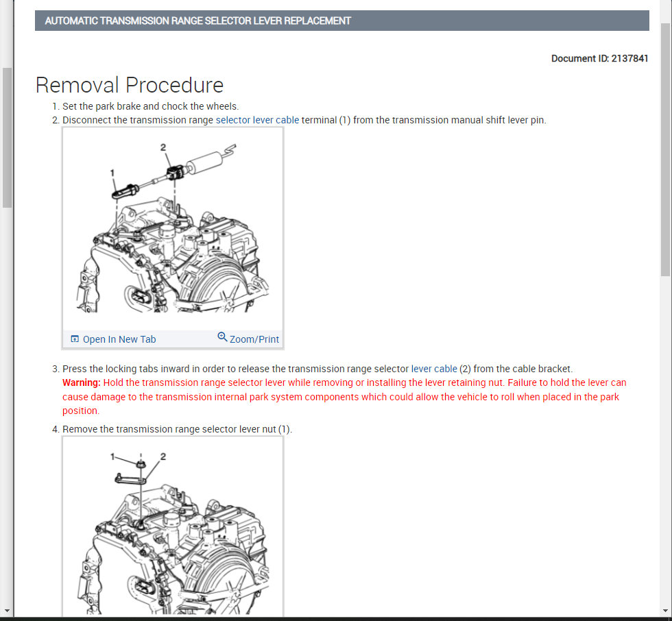Click the Open In New Tab external-link icon
The height and width of the screenshot is (621, 672).
pyautogui.click(x=74, y=339)
